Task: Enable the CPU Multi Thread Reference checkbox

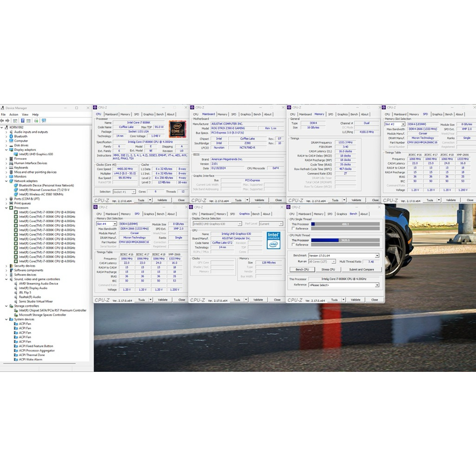Action: 293,245
